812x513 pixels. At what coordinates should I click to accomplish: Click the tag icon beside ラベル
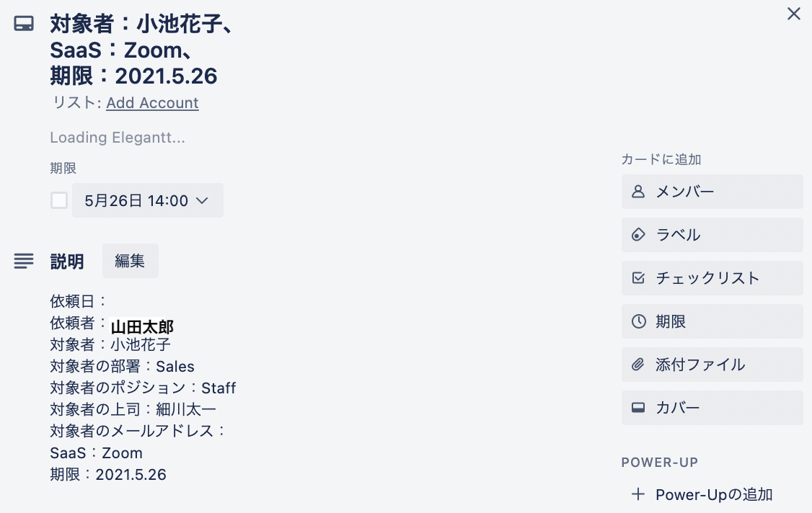pyautogui.click(x=638, y=234)
